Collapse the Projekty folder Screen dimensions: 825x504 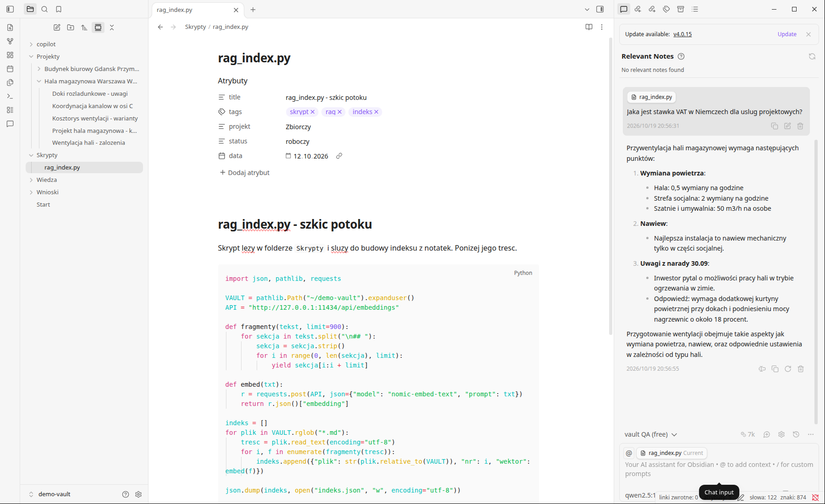tap(31, 57)
